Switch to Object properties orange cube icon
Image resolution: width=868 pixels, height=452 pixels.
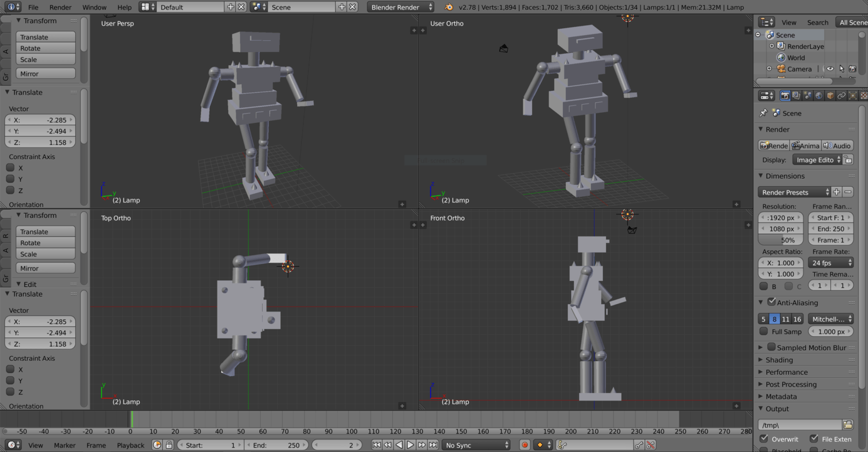(x=830, y=95)
